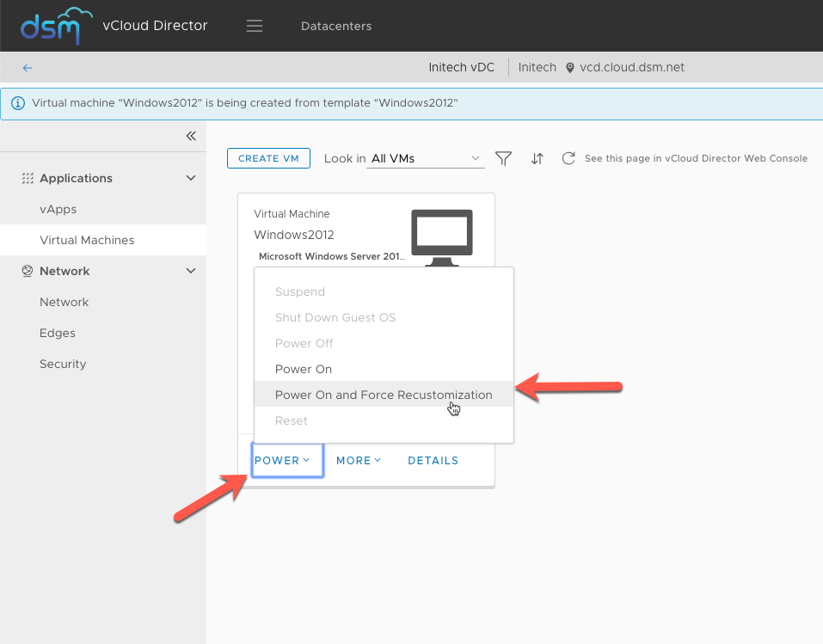Click the vCloud Director title
Image resolution: width=823 pixels, height=644 pixels.
(x=156, y=25)
